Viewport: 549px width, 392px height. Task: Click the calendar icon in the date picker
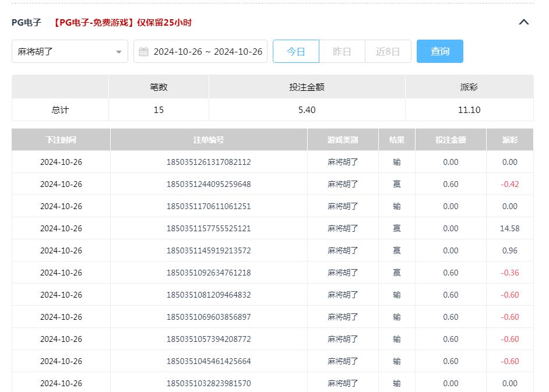click(143, 51)
